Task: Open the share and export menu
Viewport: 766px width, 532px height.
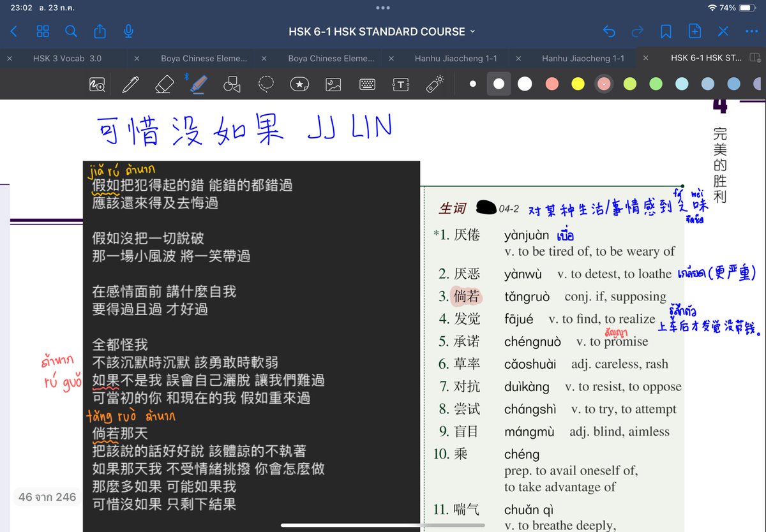Action: (x=100, y=31)
